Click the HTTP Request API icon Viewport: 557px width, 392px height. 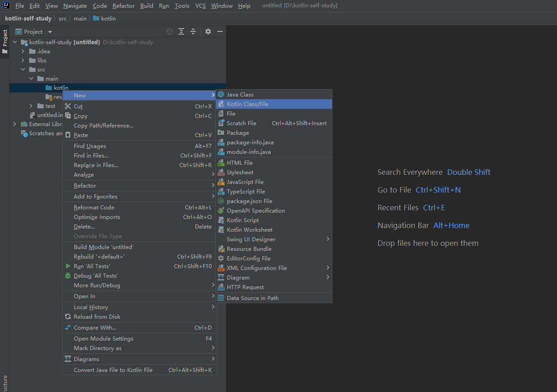(221, 287)
